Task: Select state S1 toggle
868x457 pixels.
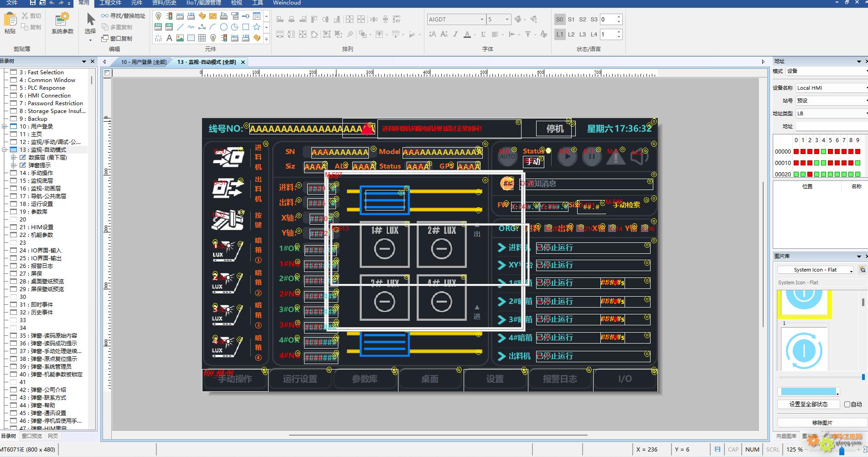Action: (x=571, y=20)
